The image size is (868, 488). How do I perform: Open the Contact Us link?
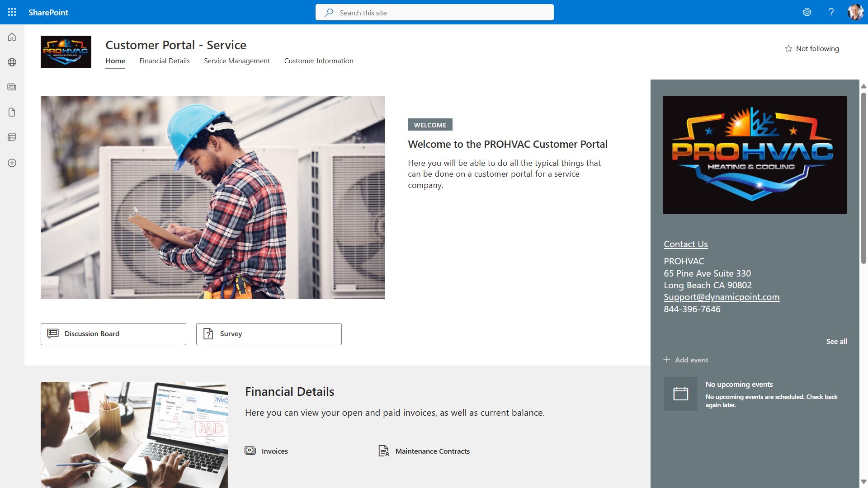tap(686, 244)
